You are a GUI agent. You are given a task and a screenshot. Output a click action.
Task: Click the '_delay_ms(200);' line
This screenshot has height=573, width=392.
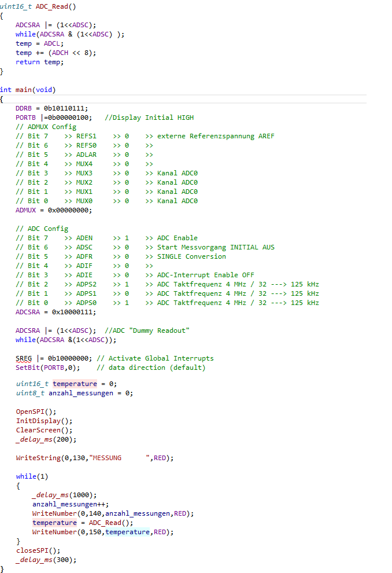pos(46,439)
